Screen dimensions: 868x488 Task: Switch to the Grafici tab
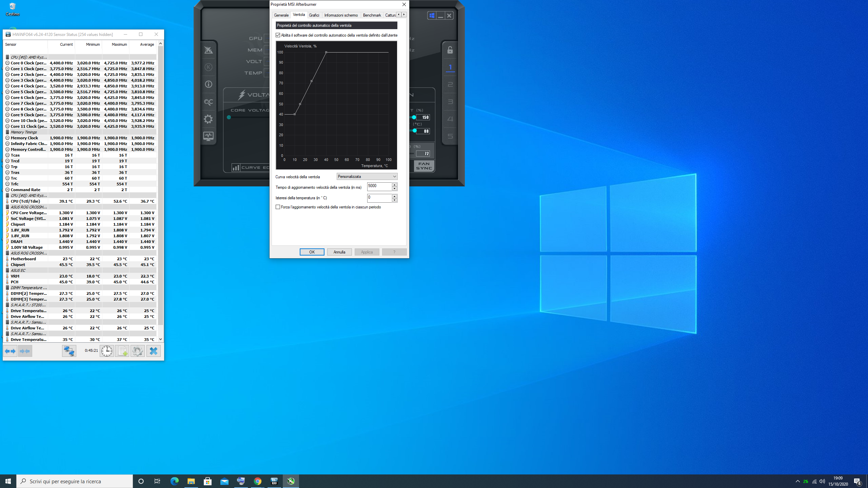click(x=314, y=15)
